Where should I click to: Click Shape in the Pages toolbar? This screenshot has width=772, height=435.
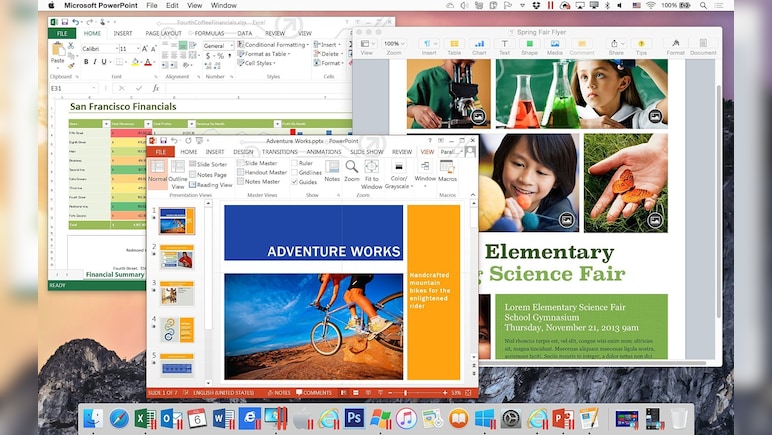point(529,47)
